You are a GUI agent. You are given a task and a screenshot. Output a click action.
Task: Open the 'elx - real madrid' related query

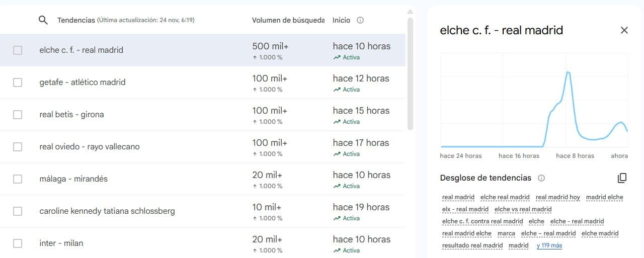[465, 209]
